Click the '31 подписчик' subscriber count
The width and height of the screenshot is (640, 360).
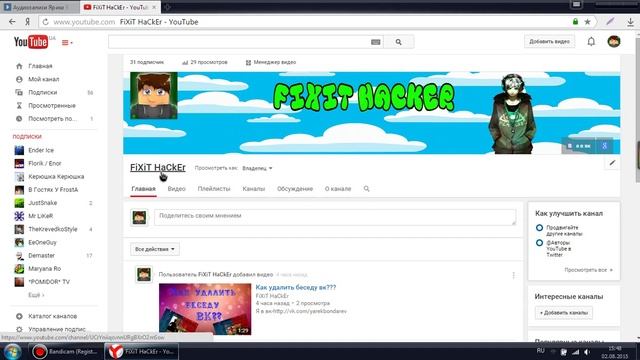[147, 62]
